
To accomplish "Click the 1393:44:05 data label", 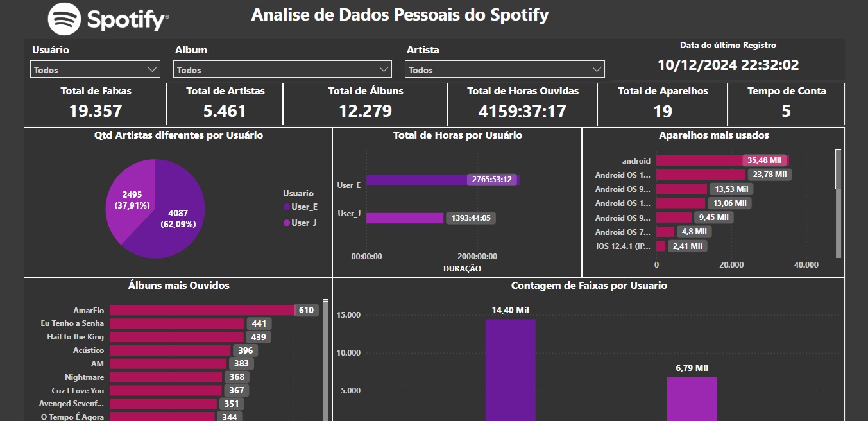I will tap(470, 218).
